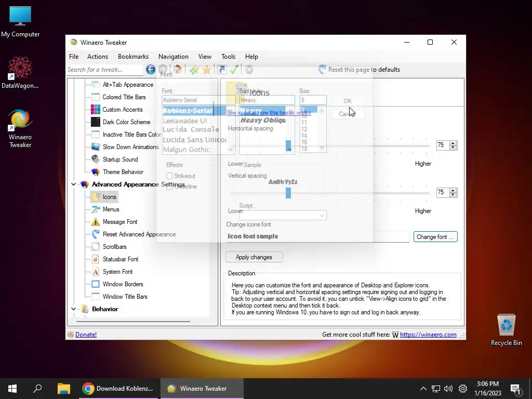
Task: Select Colored Title Bars tweak
Action: tap(124, 97)
